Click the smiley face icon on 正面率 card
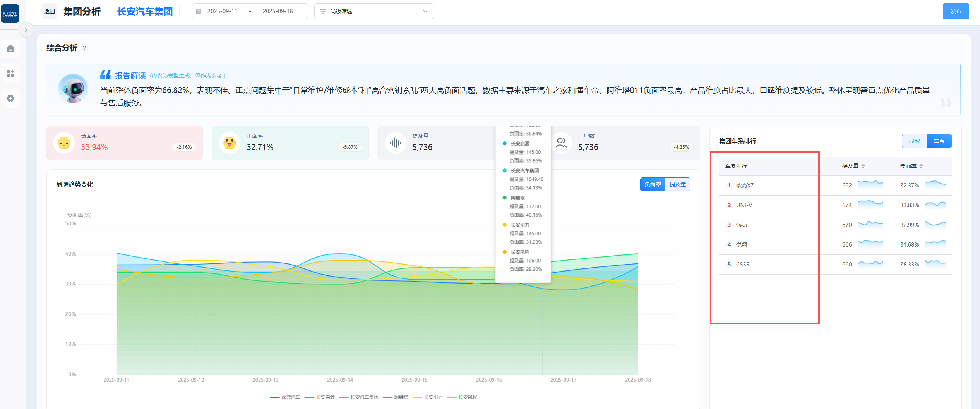This screenshot has width=980, height=409. (230, 143)
